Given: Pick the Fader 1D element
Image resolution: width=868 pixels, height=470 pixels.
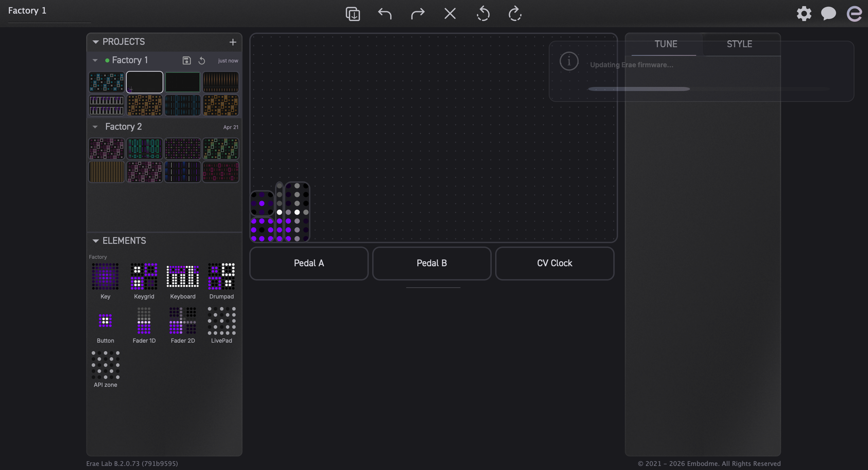Looking at the screenshot, I should (144, 325).
